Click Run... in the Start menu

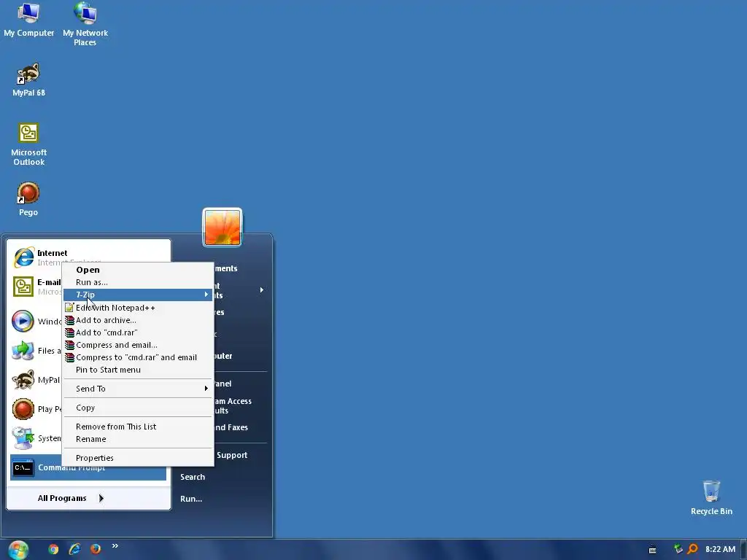(x=191, y=499)
